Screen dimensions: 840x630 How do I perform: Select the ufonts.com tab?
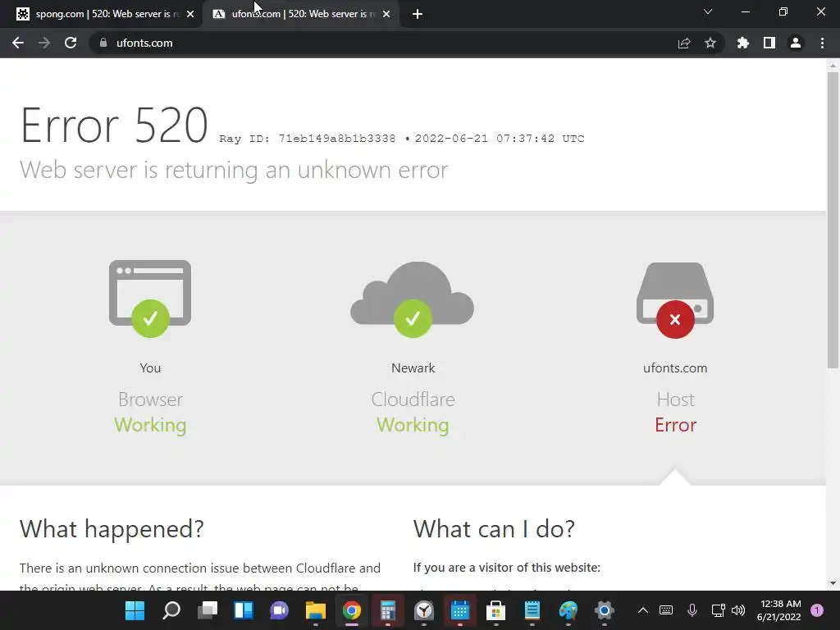point(300,14)
